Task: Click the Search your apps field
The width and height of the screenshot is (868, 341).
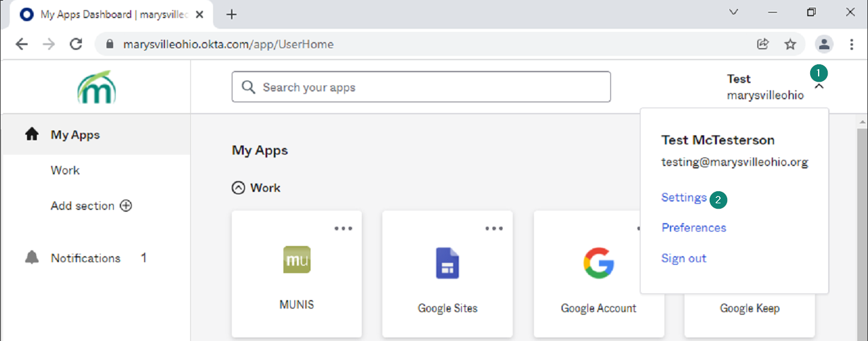Action: click(x=421, y=87)
